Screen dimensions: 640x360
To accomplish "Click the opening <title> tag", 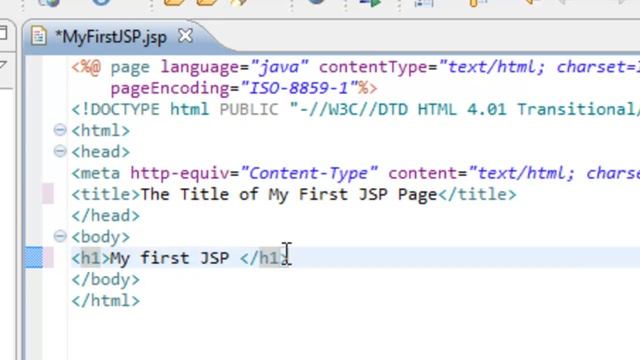I will 106,194.
